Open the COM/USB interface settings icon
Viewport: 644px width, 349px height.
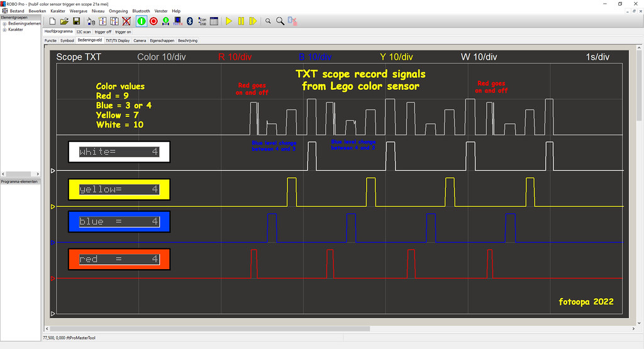pos(202,21)
